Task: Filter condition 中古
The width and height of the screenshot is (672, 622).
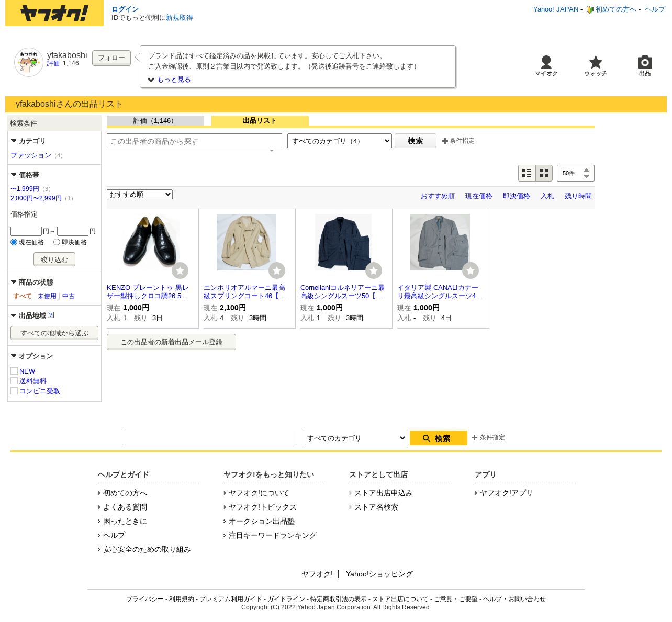Action: 69,296
